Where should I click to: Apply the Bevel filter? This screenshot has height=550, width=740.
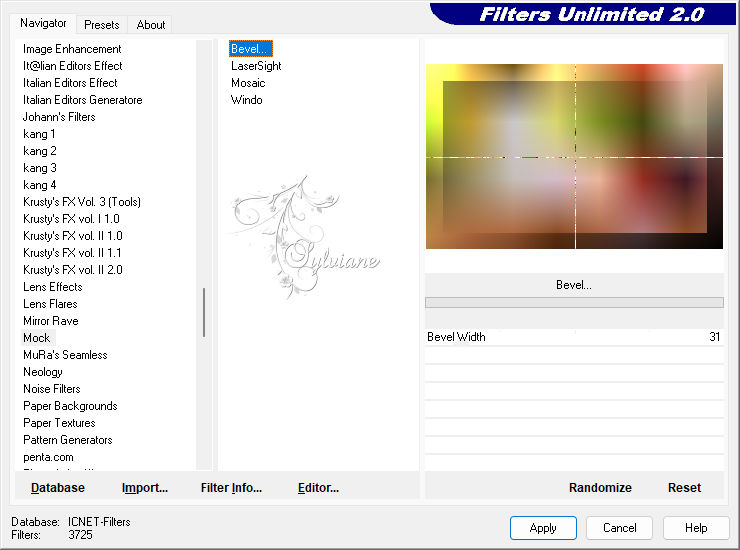coord(543,528)
